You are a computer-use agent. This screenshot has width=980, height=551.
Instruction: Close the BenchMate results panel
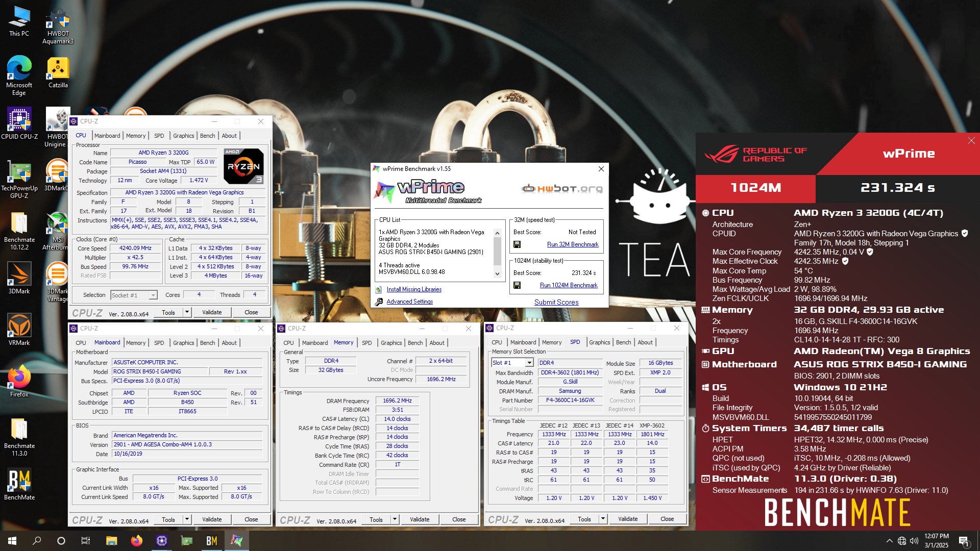[x=971, y=141]
